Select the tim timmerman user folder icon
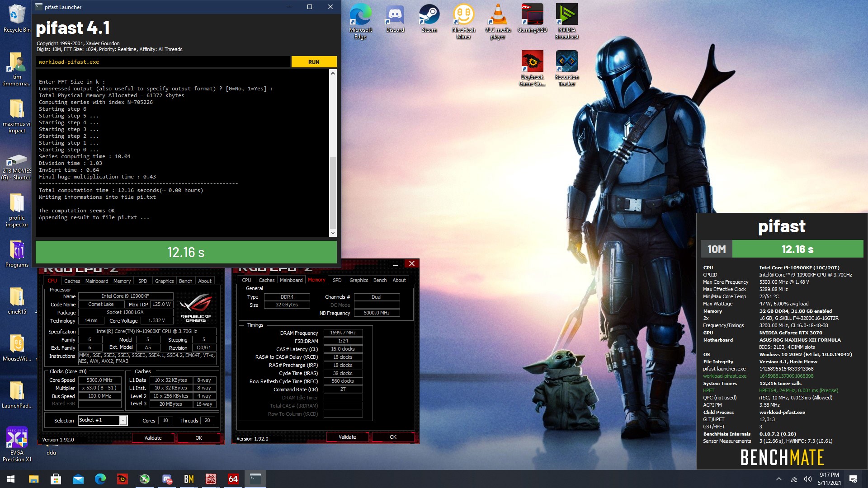 pyautogui.click(x=17, y=69)
